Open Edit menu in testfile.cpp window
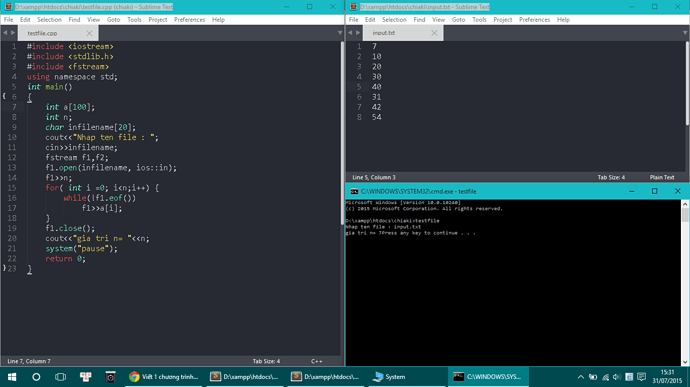The image size is (690, 387). 25,20
